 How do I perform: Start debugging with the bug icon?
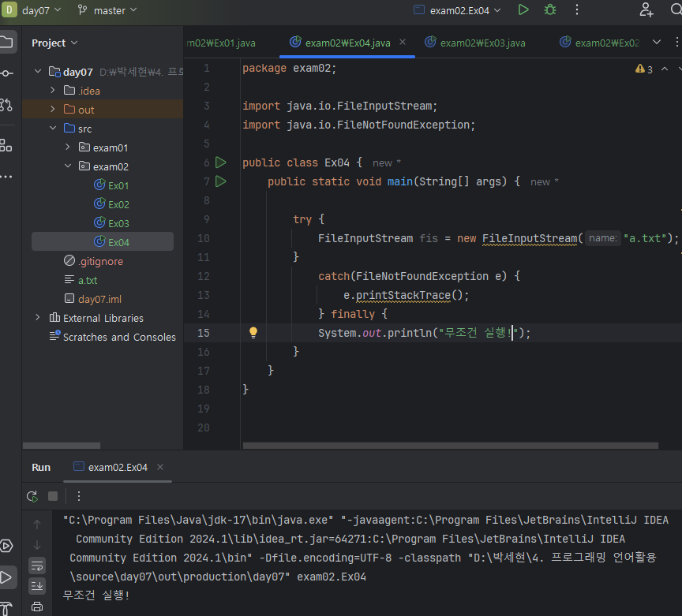550,10
